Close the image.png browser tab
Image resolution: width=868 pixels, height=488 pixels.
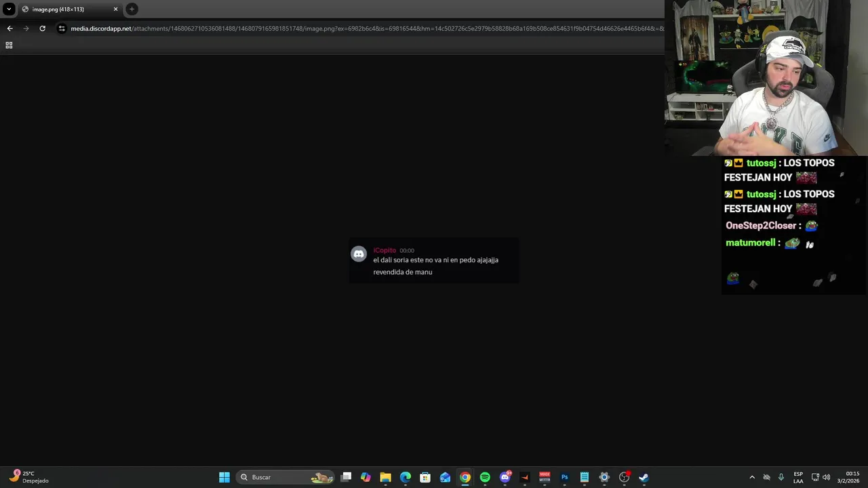coord(115,9)
